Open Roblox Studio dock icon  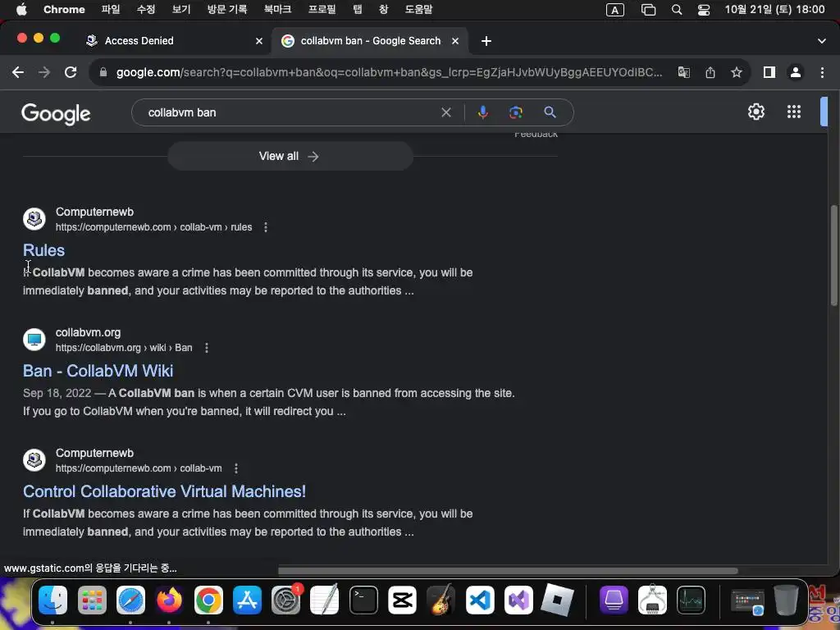(x=557, y=600)
